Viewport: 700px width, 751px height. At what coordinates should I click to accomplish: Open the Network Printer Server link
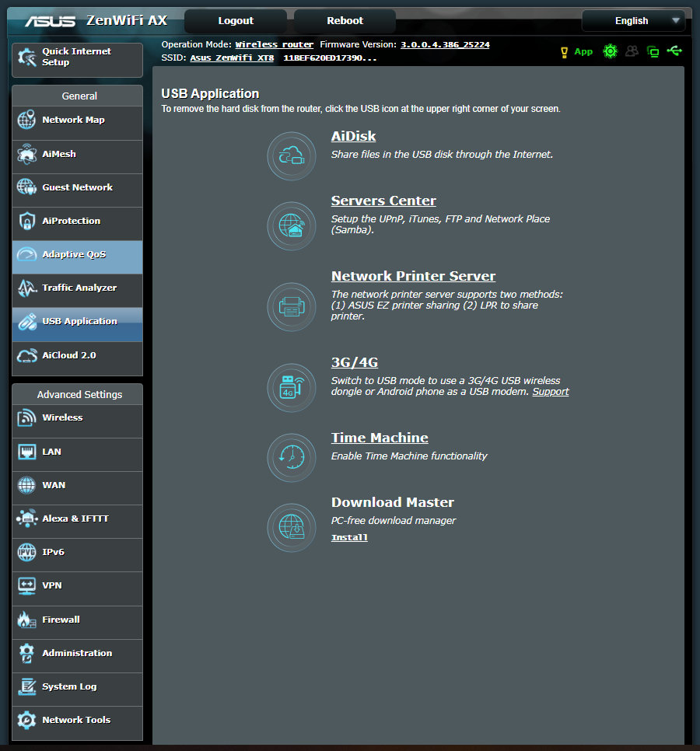click(414, 276)
